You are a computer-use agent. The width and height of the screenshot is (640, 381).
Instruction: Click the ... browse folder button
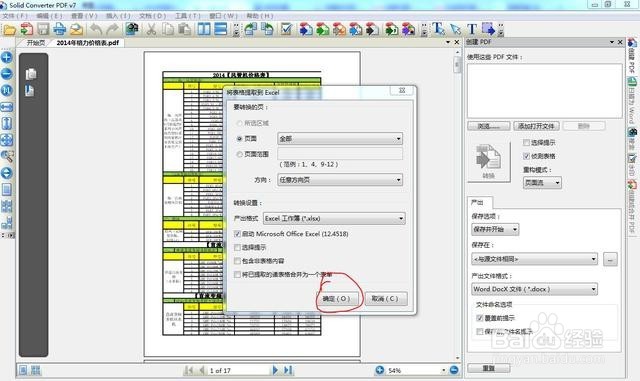point(610,259)
